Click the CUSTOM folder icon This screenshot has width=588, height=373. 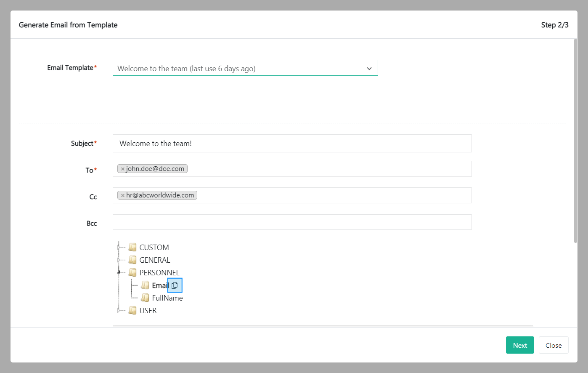(132, 248)
